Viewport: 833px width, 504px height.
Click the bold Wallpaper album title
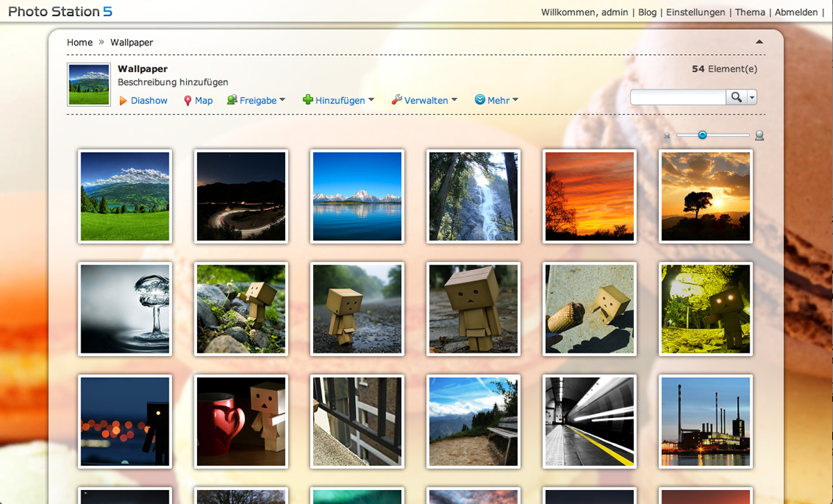[143, 69]
